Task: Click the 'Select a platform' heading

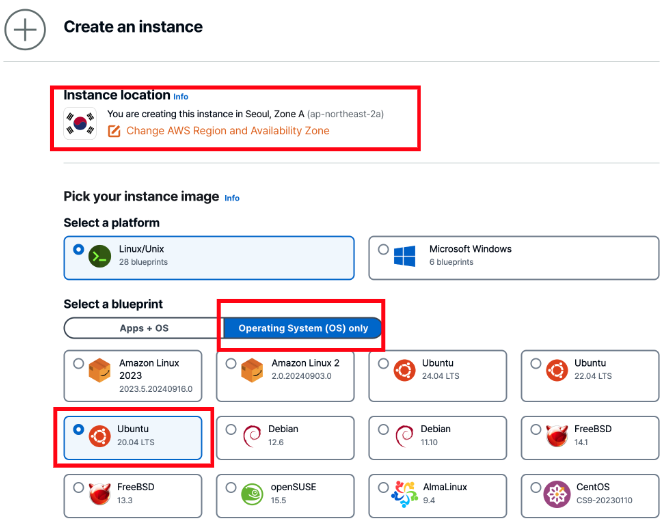Action: [x=111, y=223]
